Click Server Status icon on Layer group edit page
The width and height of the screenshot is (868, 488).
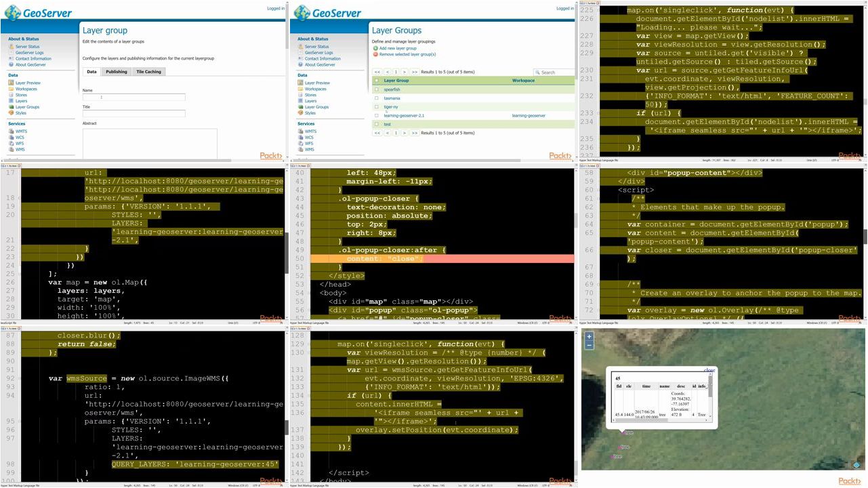point(11,47)
